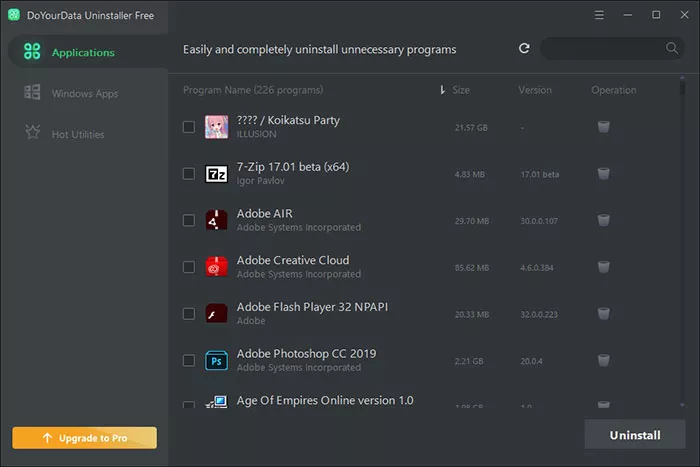Open the hamburger menu in title bar
Screen dimensions: 700x467
[599, 15]
